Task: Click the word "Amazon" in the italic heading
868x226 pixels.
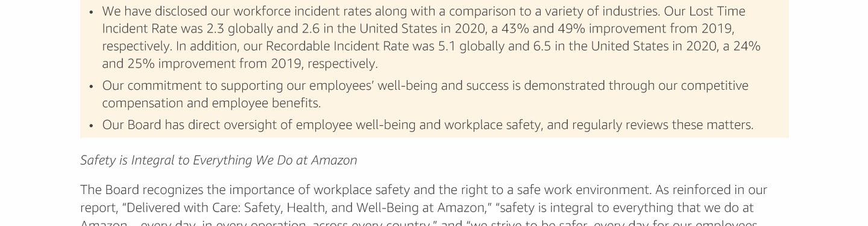Action: click(x=334, y=160)
